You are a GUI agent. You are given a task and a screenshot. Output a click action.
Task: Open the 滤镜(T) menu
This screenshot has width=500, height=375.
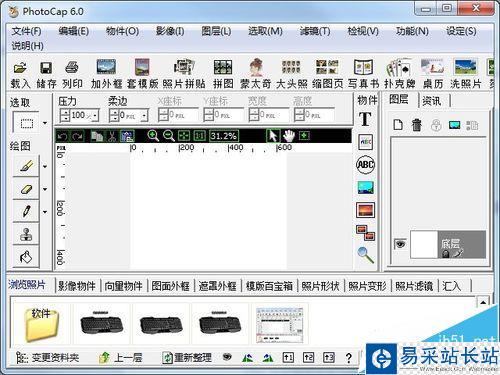(315, 31)
